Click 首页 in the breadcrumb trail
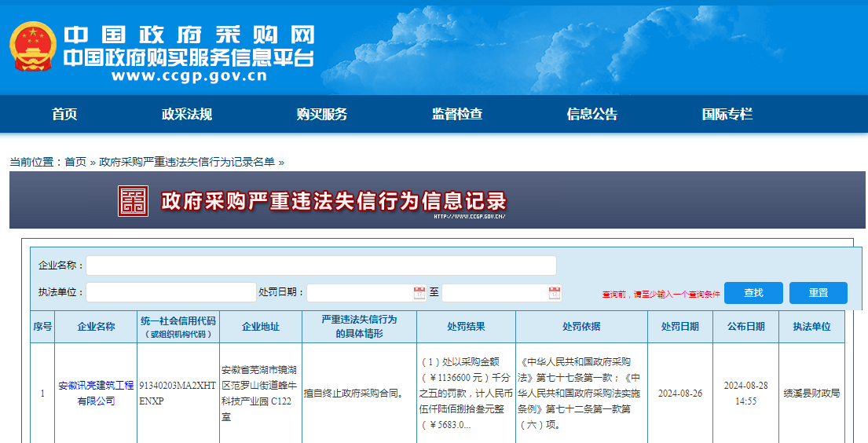 pyautogui.click(x=75, y=162)
